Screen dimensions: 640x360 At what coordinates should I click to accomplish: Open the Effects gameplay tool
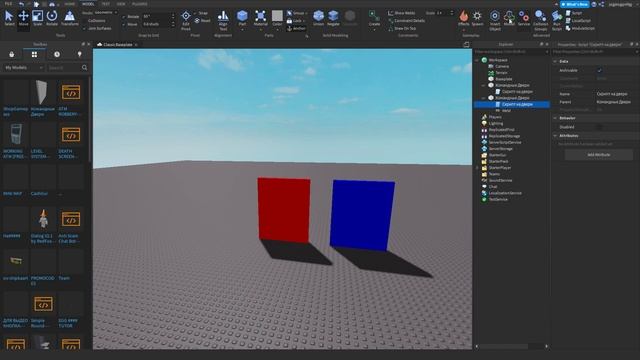pyautogui.click(x=464, y=19)
